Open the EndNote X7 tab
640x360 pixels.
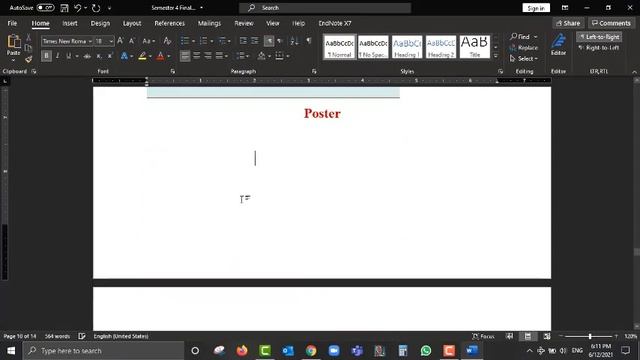[335, 23]
